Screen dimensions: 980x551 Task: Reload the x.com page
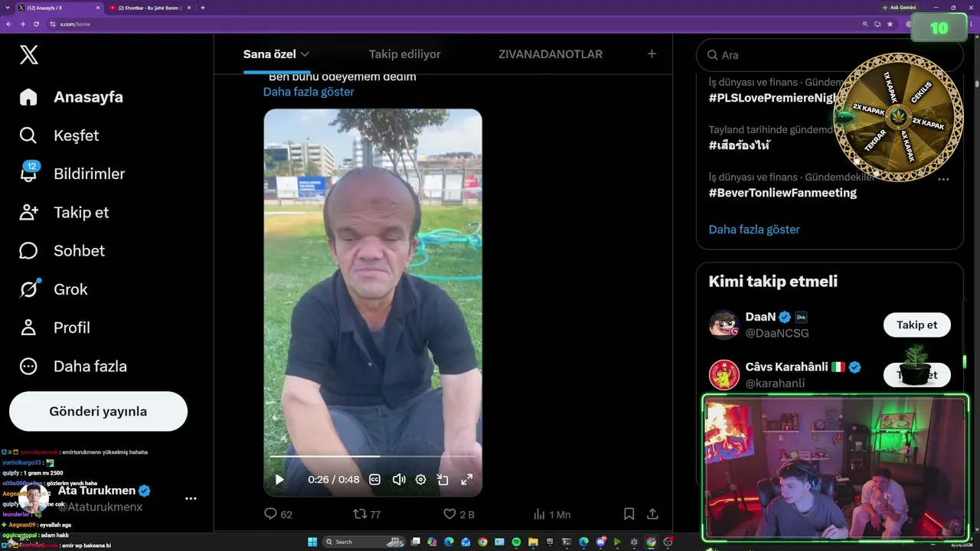click(x=36, y=24)
